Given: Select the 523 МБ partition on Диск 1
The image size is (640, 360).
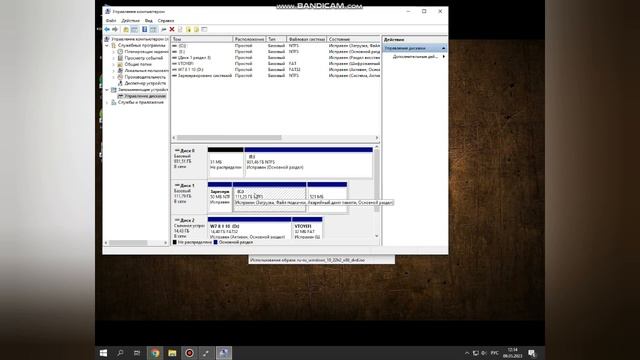Looking at the screenshot, I should point(327,197).
